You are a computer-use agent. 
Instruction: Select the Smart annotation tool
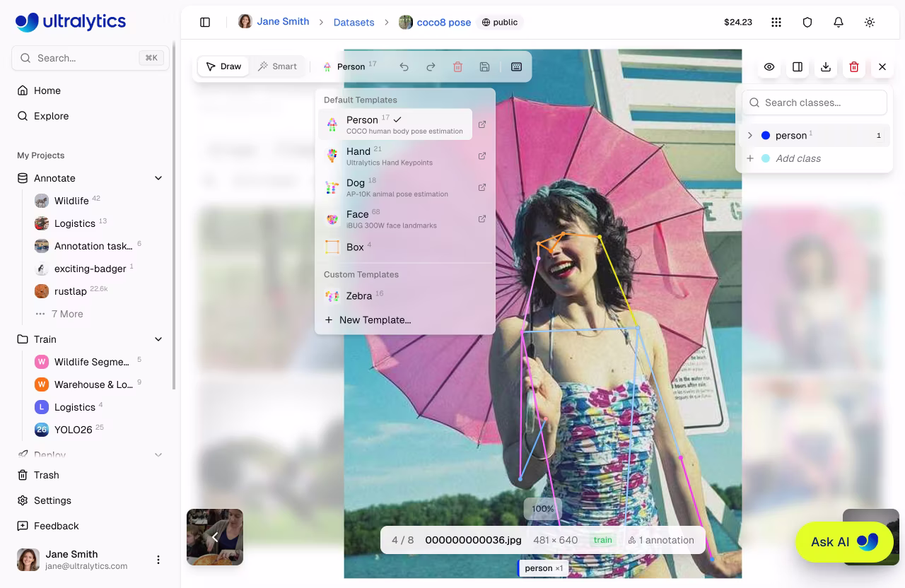[x=277, y=66]
